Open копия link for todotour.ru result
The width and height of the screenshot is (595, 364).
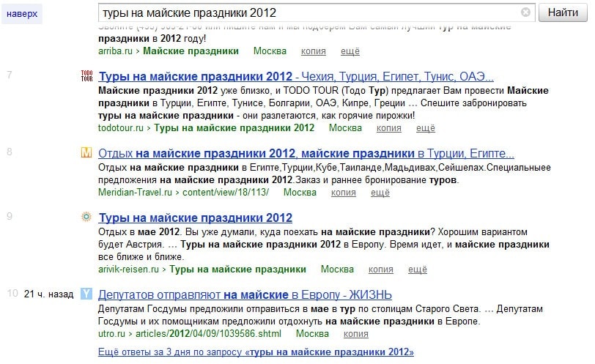(x=389, y=128)
